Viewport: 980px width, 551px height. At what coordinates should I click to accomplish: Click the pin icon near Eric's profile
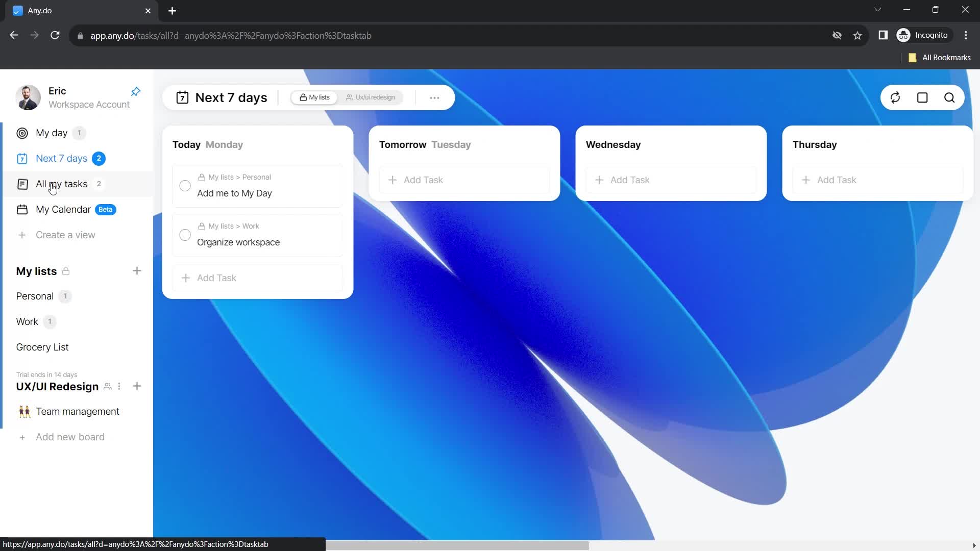pos(135,91)
